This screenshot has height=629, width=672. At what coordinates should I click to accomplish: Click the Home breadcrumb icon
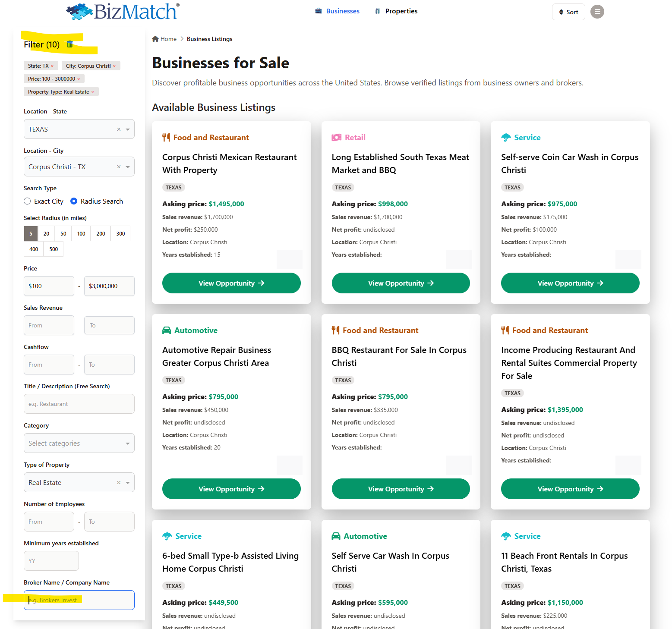(x=155, y=39)
